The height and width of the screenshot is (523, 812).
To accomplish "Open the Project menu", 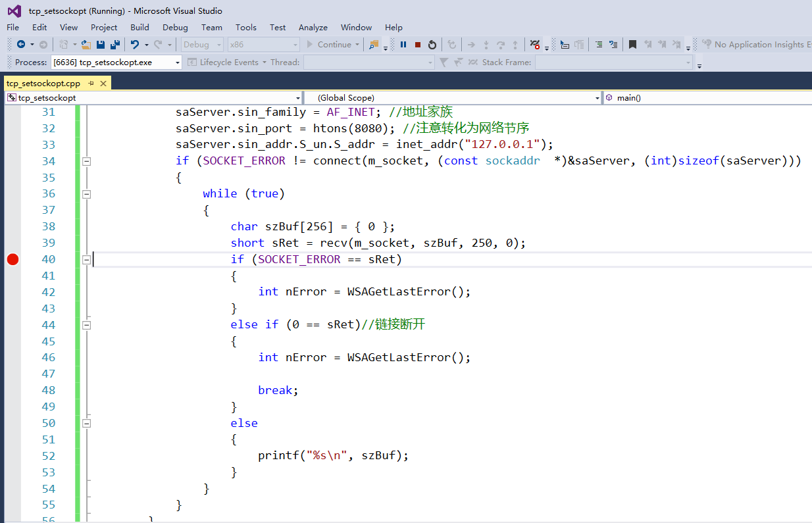I will tap(104, 27).
